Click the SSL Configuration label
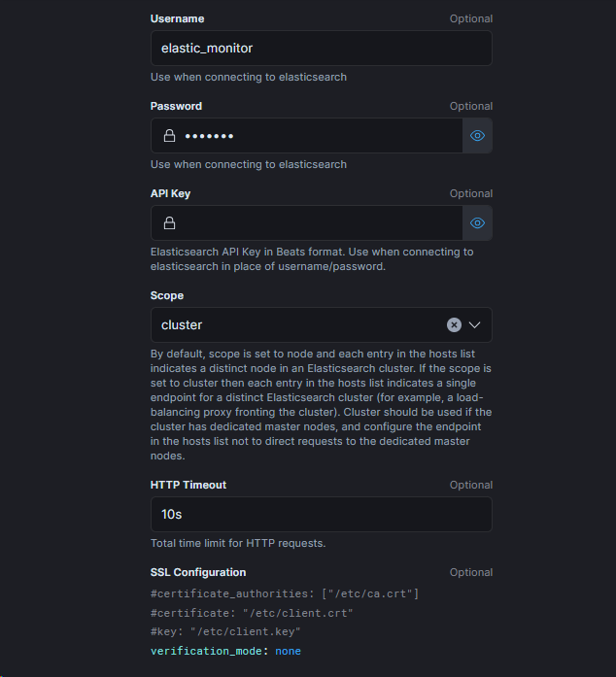 pyautogui.click(x=198, y=572)
